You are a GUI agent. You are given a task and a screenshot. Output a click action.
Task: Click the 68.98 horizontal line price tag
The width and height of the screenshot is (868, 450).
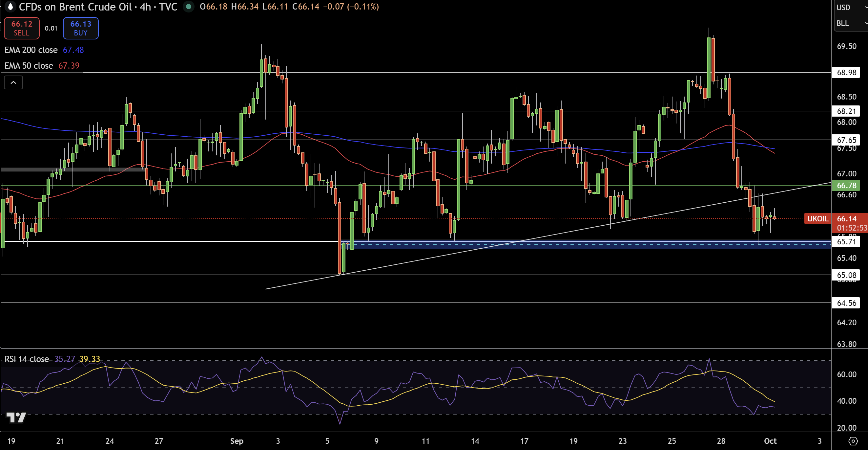coord(846,73)
